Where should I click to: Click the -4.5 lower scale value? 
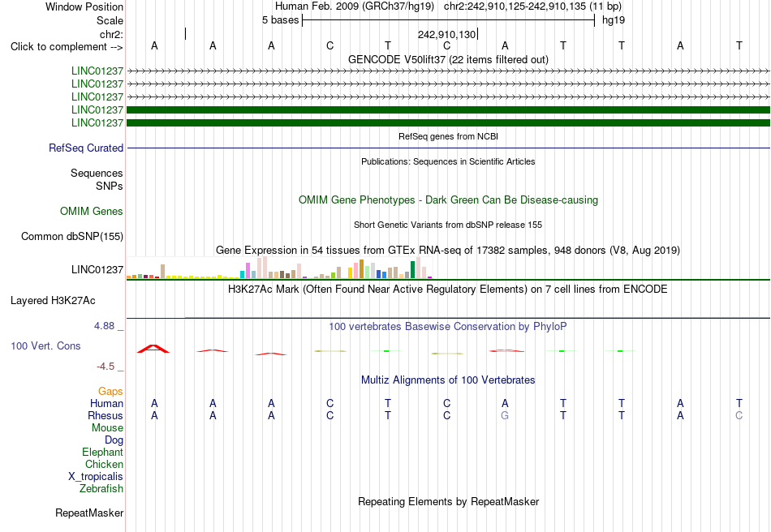click(x=106, y=367)
